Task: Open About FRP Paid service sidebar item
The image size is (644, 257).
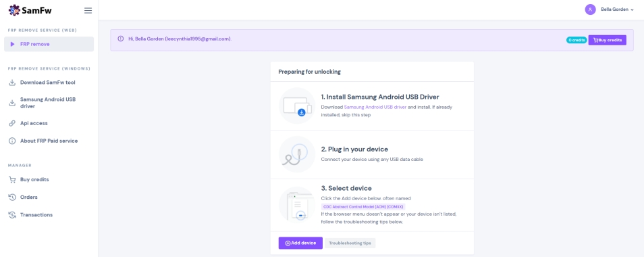Action: click(x=49, y=141)
